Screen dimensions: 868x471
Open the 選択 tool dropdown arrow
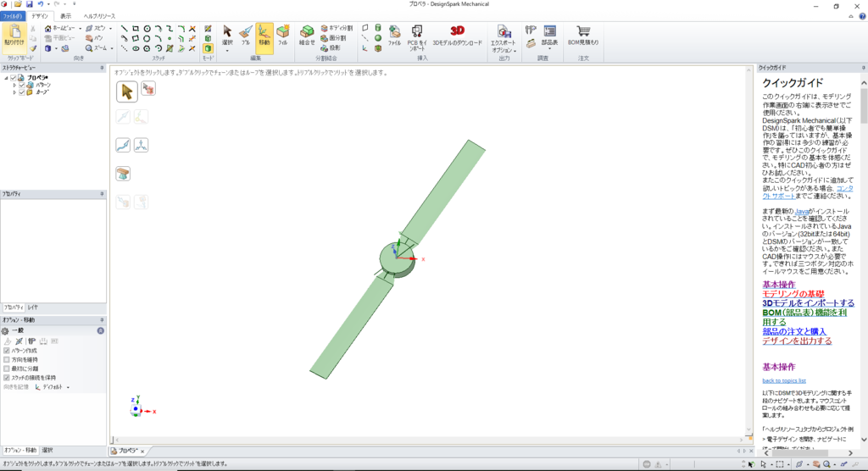coord(227,50)
